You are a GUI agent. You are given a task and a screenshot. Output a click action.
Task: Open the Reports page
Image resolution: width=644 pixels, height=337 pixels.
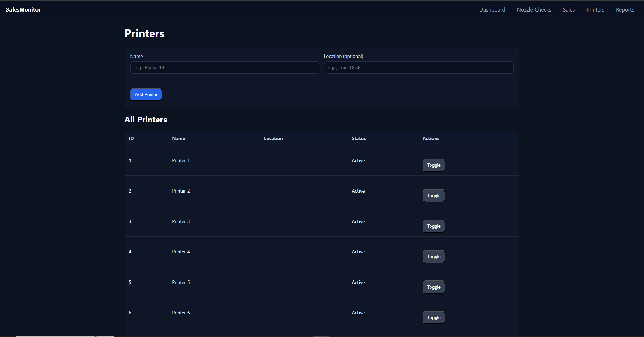625,10
